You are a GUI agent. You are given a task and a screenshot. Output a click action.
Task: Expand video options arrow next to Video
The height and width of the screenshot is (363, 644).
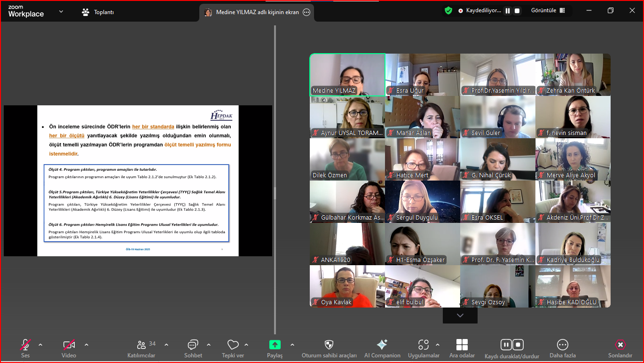[x=86, y=345]
